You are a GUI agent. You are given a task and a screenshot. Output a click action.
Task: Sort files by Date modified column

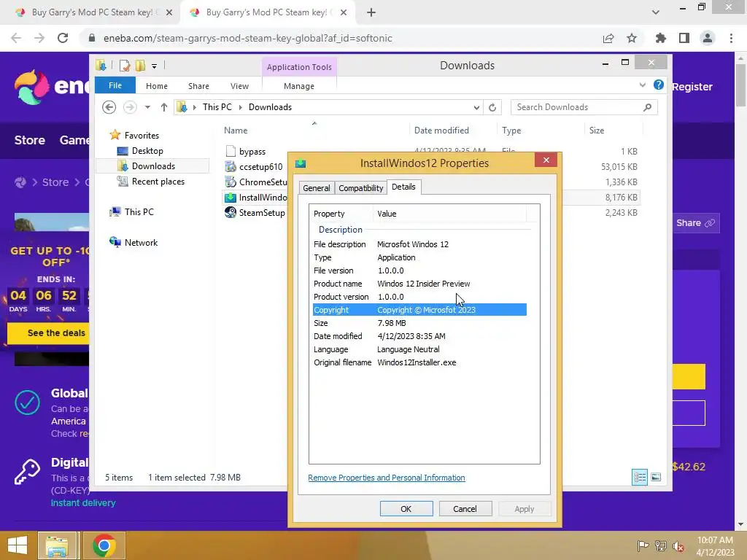click(x=441, y=130)
